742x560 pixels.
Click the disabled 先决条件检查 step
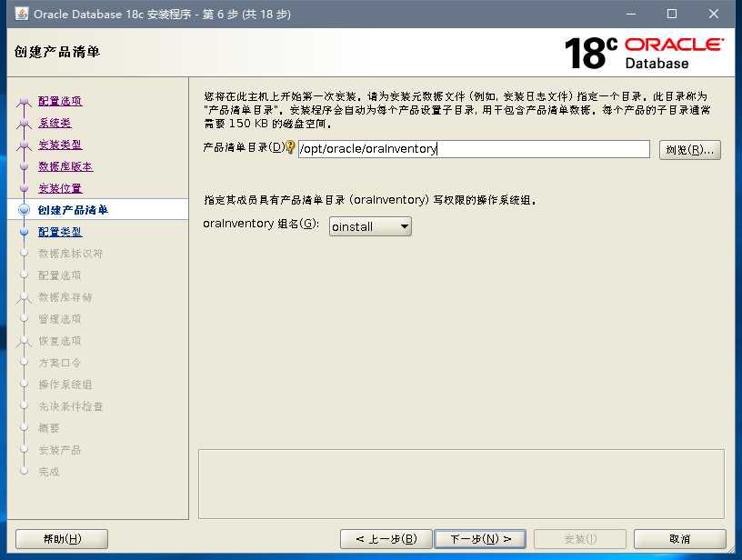point(71,406)
